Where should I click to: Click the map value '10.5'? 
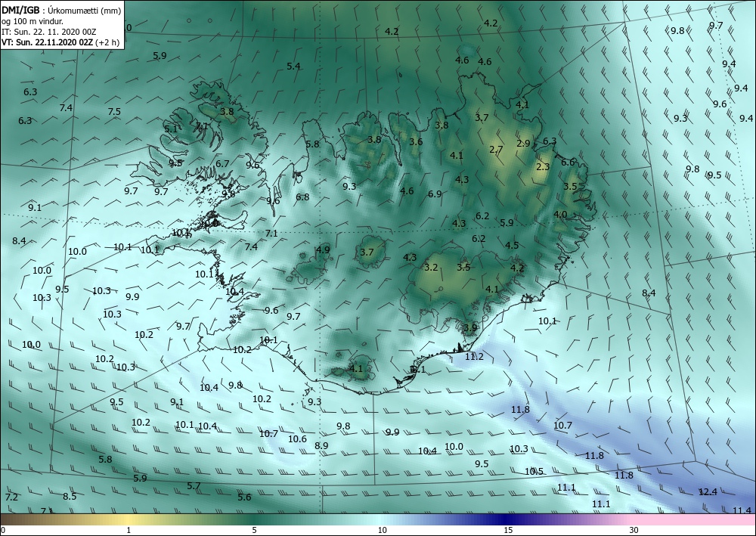click(x=534, y=472)
